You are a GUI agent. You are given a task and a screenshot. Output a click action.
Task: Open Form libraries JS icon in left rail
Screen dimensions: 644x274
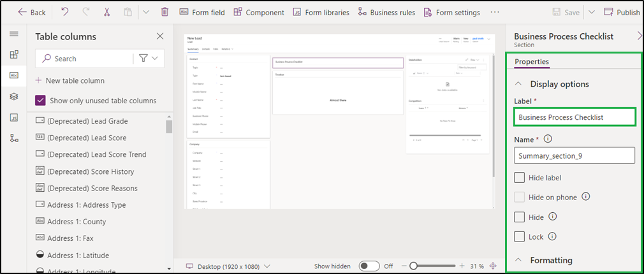click(13, 117)
